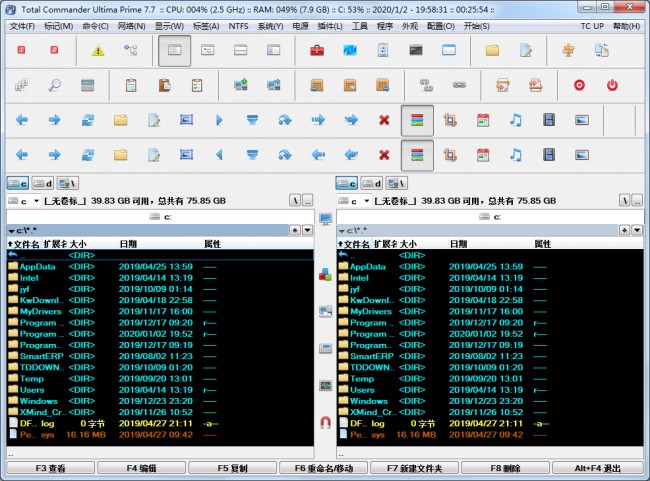Click the F7 新建文件夹 button

click(x=415, y=468)
